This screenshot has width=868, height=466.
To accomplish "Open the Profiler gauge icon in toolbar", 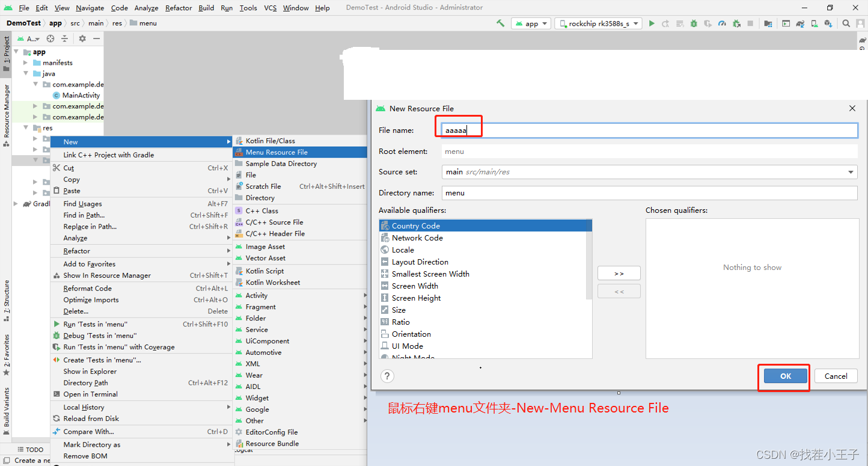I will [x=722, y=23].
